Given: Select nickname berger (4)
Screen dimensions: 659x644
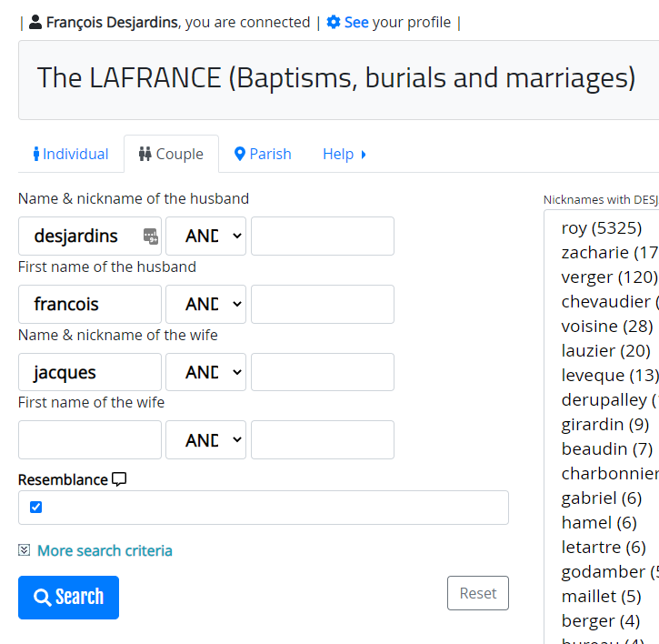Looking at the screenshot, I should click(x=601, y=621).
